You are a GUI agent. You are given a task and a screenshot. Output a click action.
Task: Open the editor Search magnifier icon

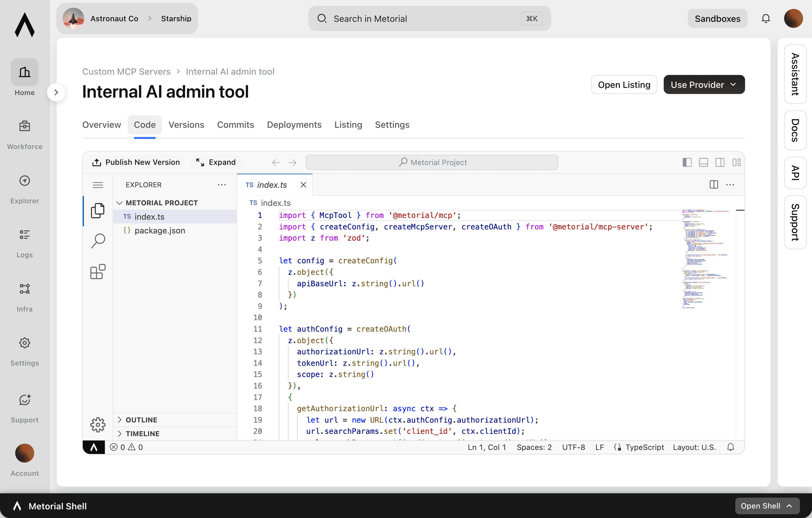pyautogui.click(x=98, y=241)
